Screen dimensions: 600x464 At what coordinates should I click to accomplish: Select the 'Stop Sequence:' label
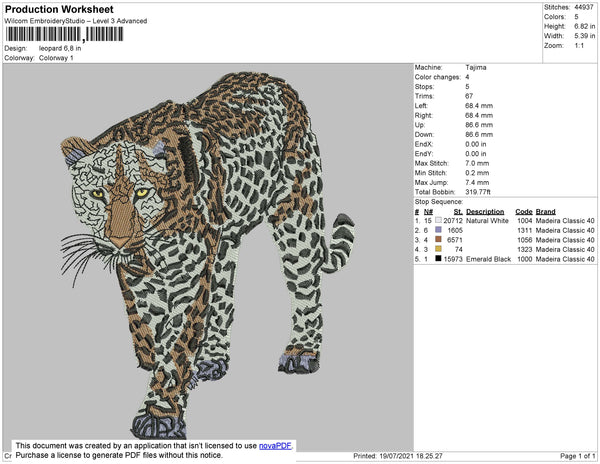[439, 202]
